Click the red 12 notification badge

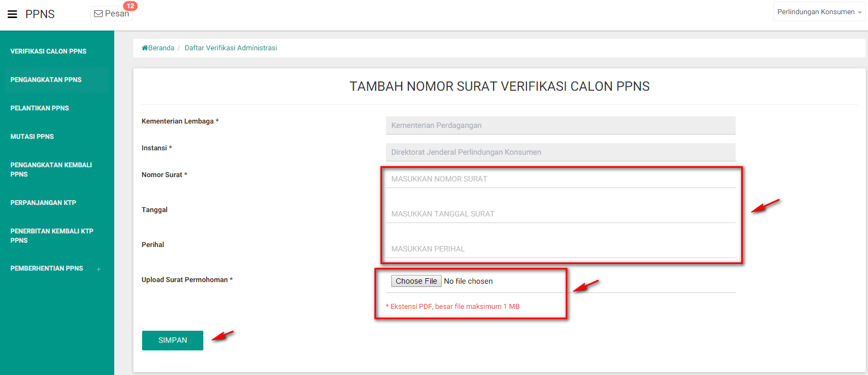130,6
